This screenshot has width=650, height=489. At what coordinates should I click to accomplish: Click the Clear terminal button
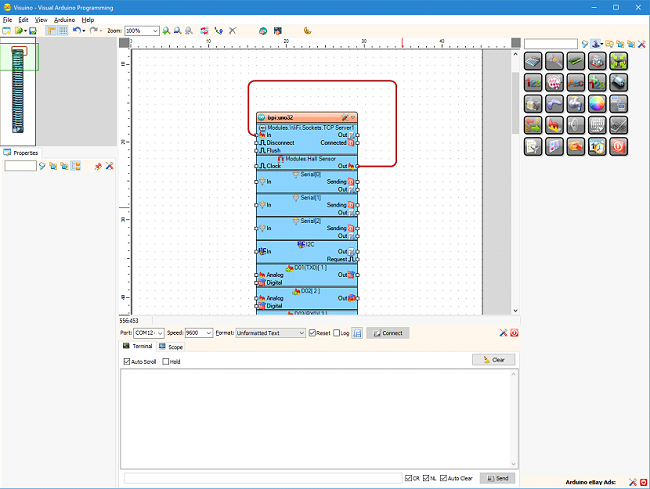pyautogui.click(x=493, y=360)
